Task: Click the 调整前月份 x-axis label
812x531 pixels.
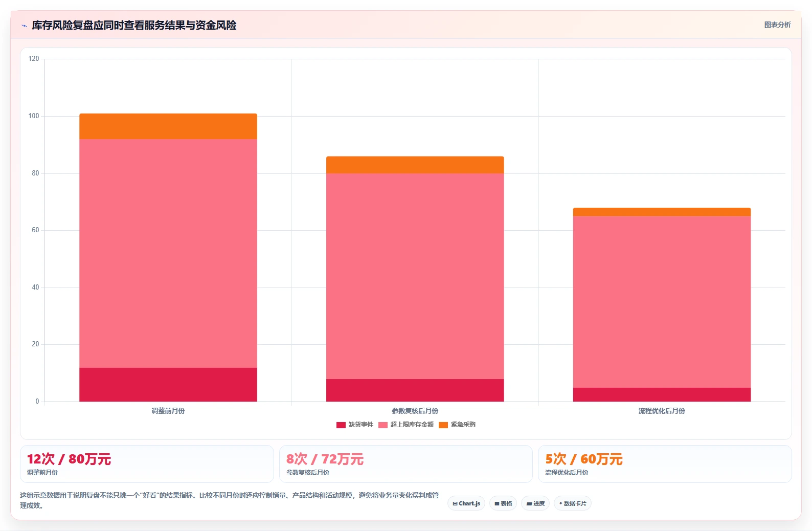Action: pyautogui.click(x=168, y=411)
